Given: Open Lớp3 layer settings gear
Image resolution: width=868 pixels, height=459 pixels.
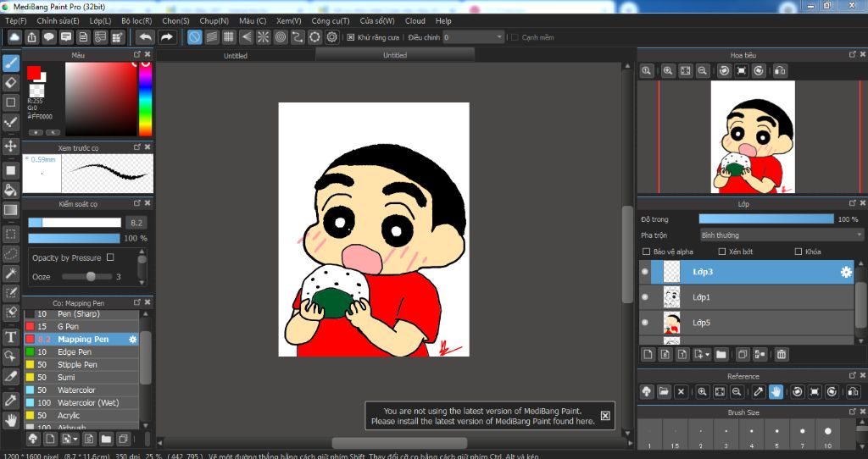Looking at the screenshot, I should [846, 272].
